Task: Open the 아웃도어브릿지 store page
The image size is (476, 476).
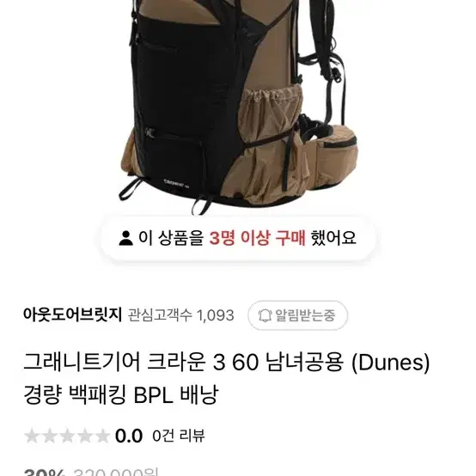Action: pyautogui.click(x=72, y=314)
